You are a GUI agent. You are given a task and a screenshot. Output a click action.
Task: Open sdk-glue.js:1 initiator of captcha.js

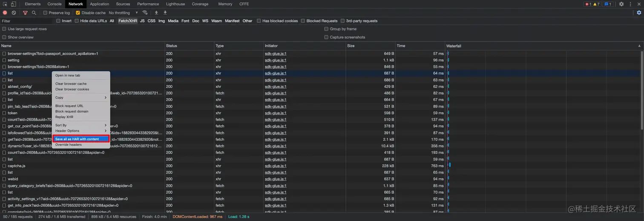point(276,166)
